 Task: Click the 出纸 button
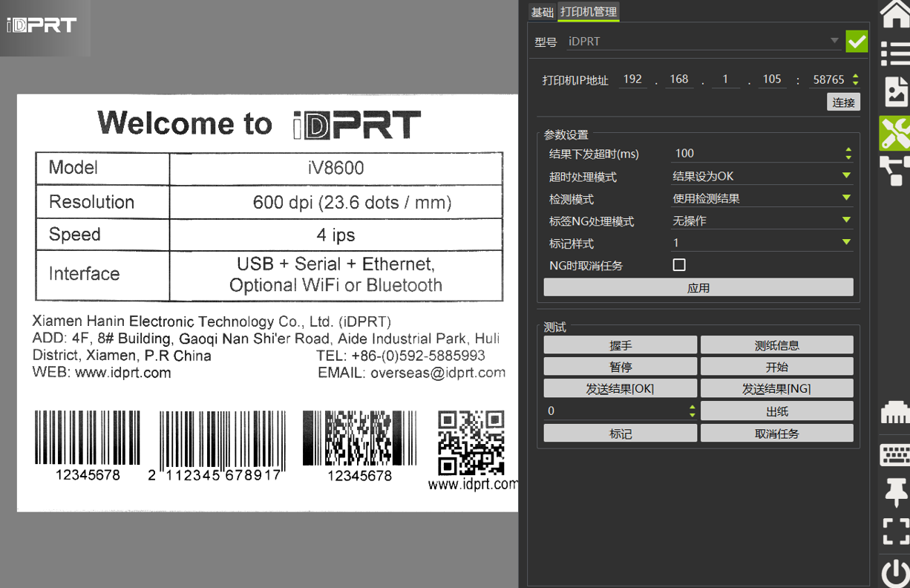777,411
